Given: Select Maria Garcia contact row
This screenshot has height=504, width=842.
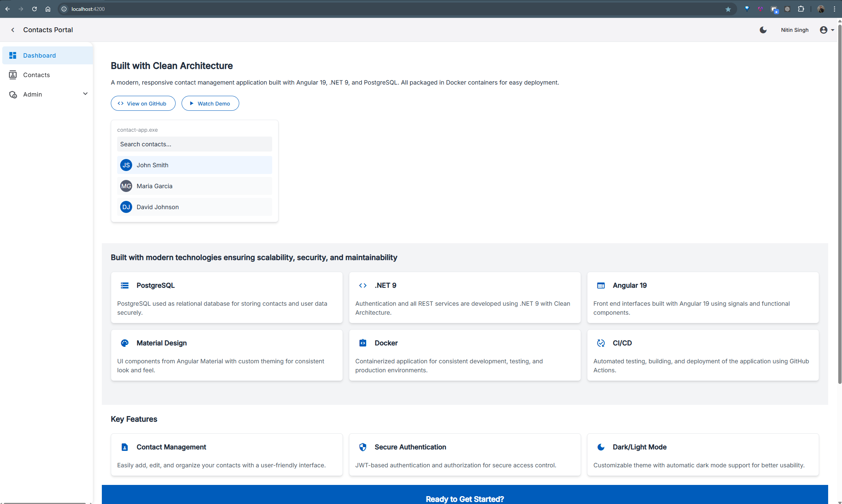Looking at the screenshot, I should [x=195, y=186].
